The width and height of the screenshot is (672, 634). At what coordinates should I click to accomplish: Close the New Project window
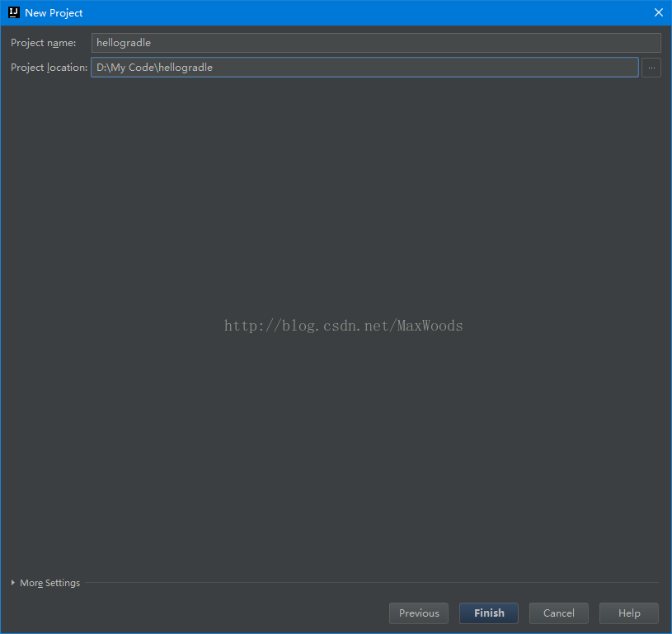pos(658,13)
